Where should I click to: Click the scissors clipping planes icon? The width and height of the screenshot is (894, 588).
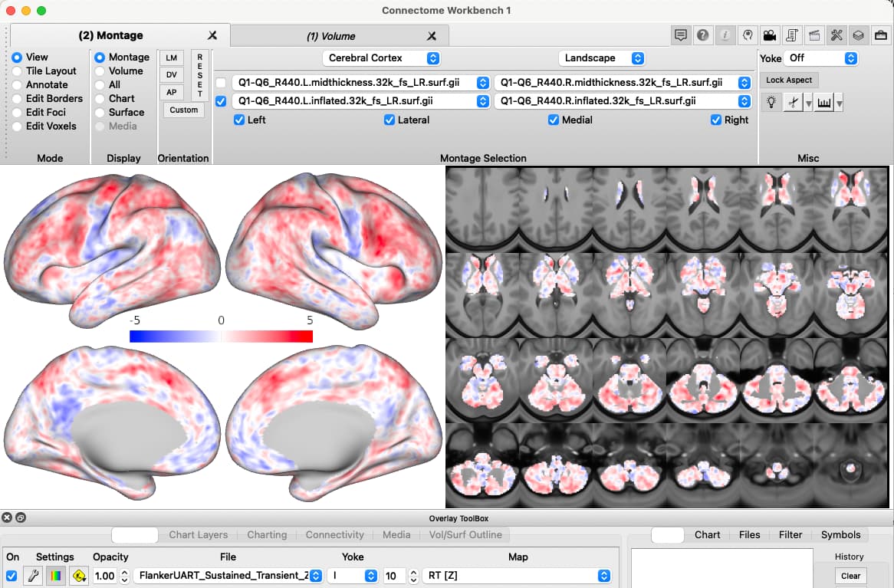(x=793, y=103)
